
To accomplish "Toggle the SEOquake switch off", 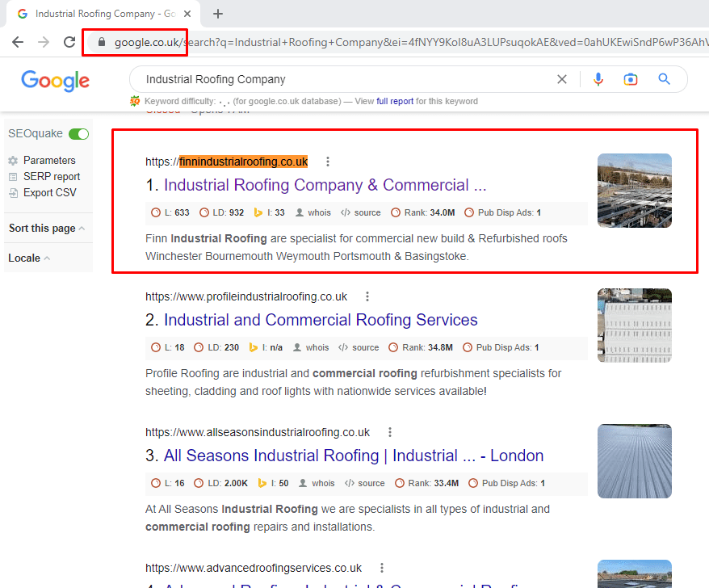I will [x=78, y=134].
